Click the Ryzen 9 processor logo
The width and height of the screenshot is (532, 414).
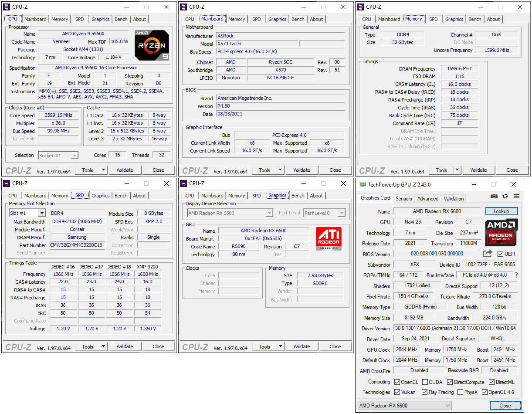point(152,45)
